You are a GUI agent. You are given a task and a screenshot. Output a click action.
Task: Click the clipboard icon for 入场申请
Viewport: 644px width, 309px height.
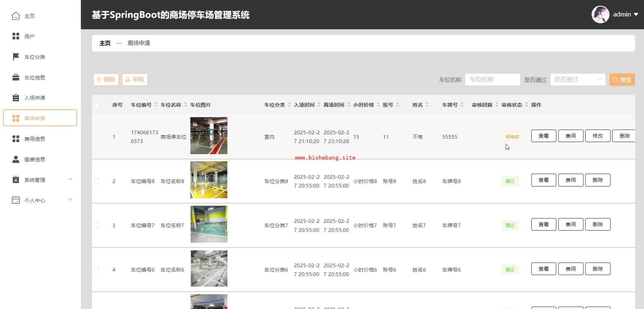[x=16, y=98]
